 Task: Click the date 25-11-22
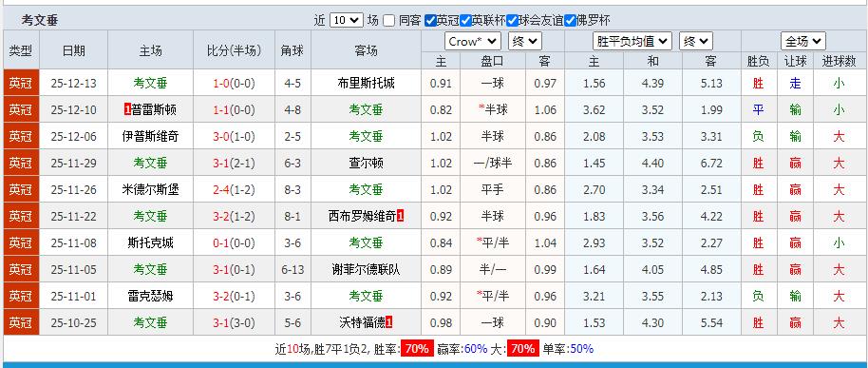click(x=74, y=216)
